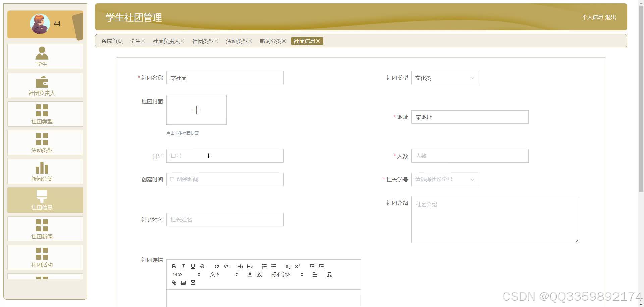Click the 退出 logout link
The height and width of the screenshot is (307, 644).
610,17
